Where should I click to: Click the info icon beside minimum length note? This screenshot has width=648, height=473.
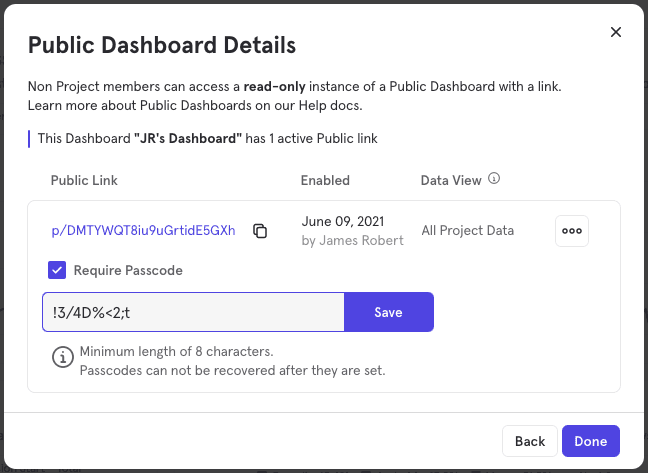pos(63,355)
